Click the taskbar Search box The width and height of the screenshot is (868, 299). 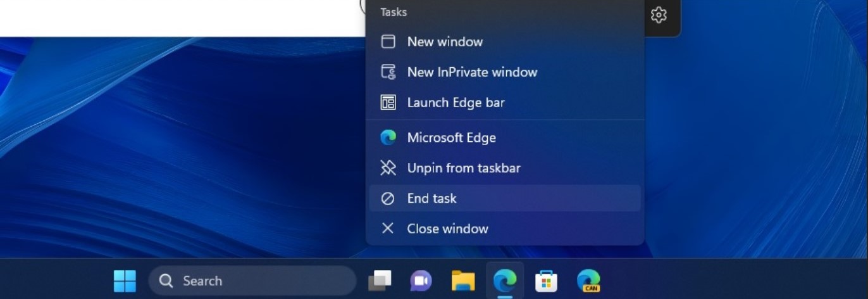(253, 281)
